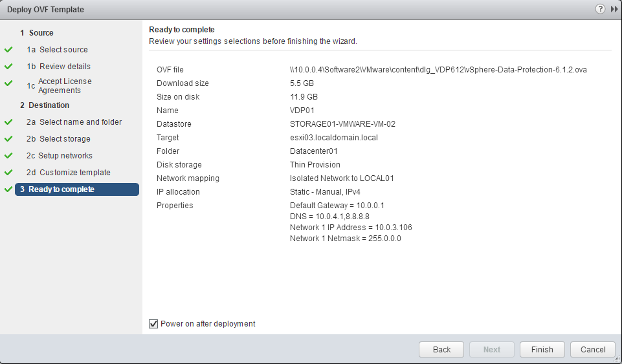Jump to 1c Accept License Agreements

65,86
